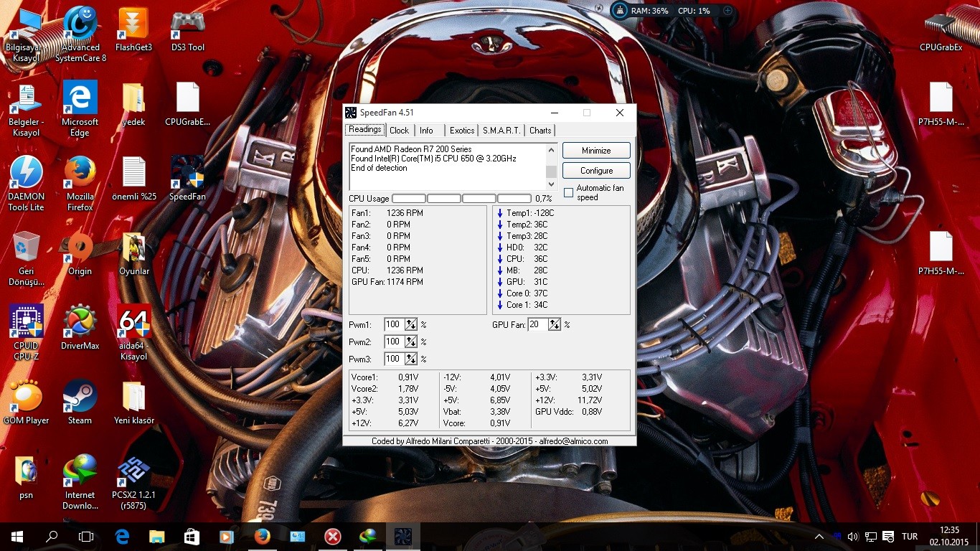Click the 'GPU Vddc: 0,88V' voltage reading
The height and width of the screenshot is (551, 980).
(x=568, y=412)
